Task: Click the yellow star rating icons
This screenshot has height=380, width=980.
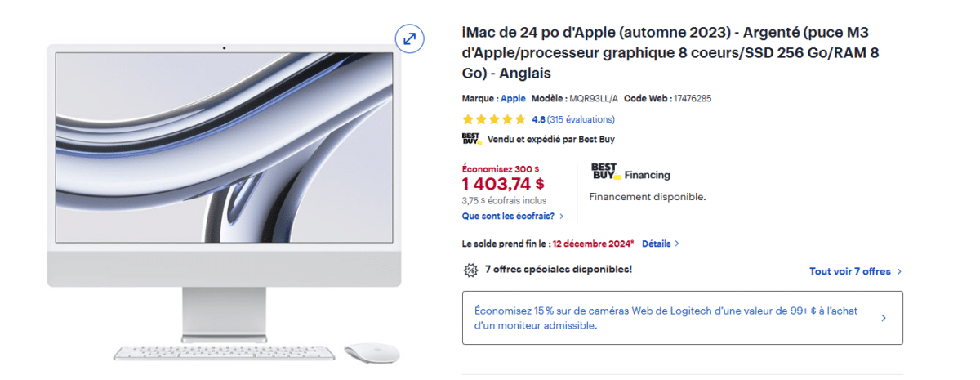Action: coord(494,119)
